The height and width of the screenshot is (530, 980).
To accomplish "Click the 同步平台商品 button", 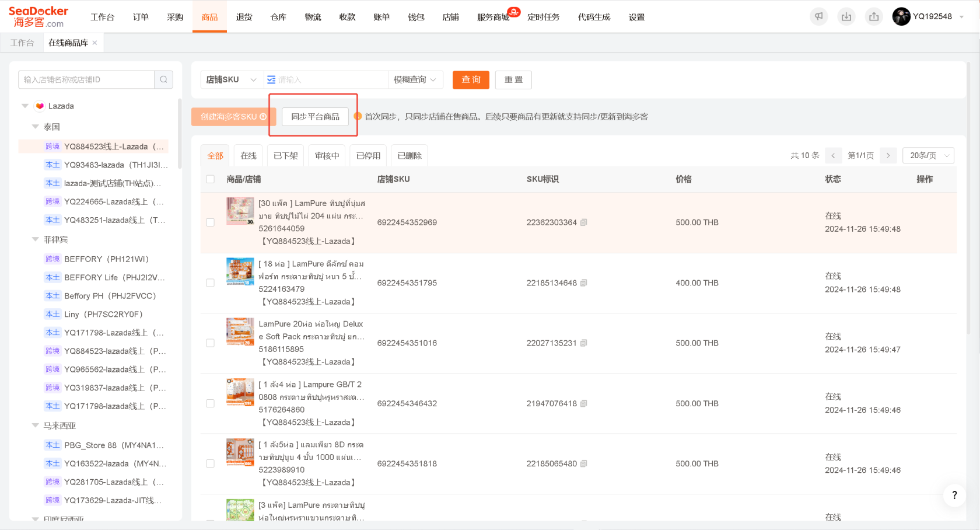I will 315,117.
